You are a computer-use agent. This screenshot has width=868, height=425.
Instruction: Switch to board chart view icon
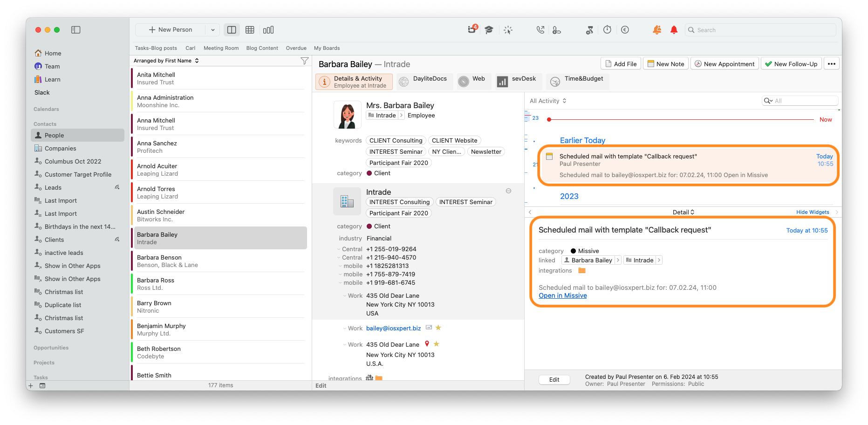click(268, 30)
